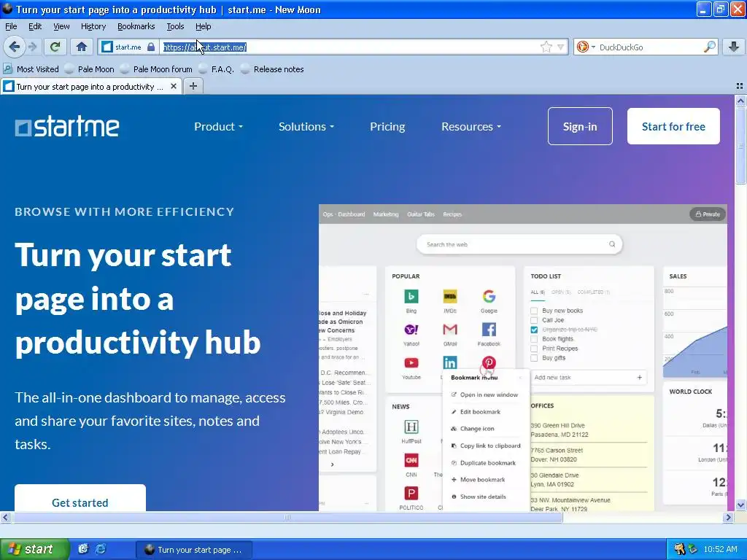
Task: Expand the Solutions dropdown menu
Action: (306, 127)
